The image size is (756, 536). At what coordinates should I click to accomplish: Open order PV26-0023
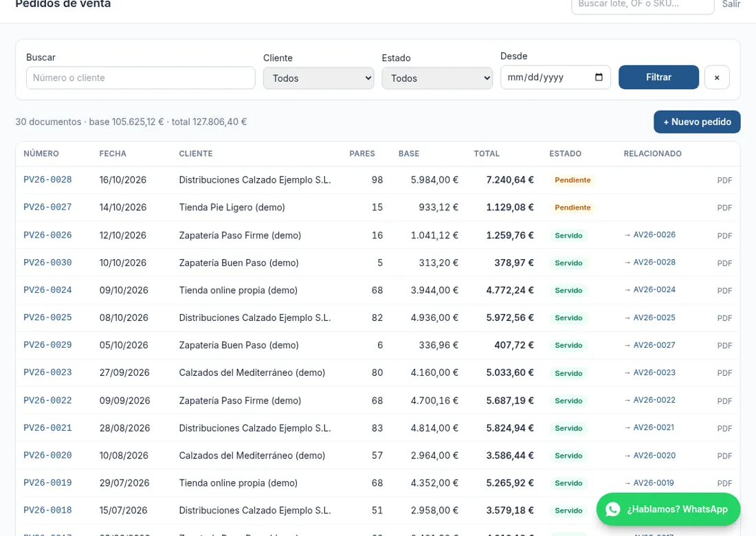click(x=47, y=372)
